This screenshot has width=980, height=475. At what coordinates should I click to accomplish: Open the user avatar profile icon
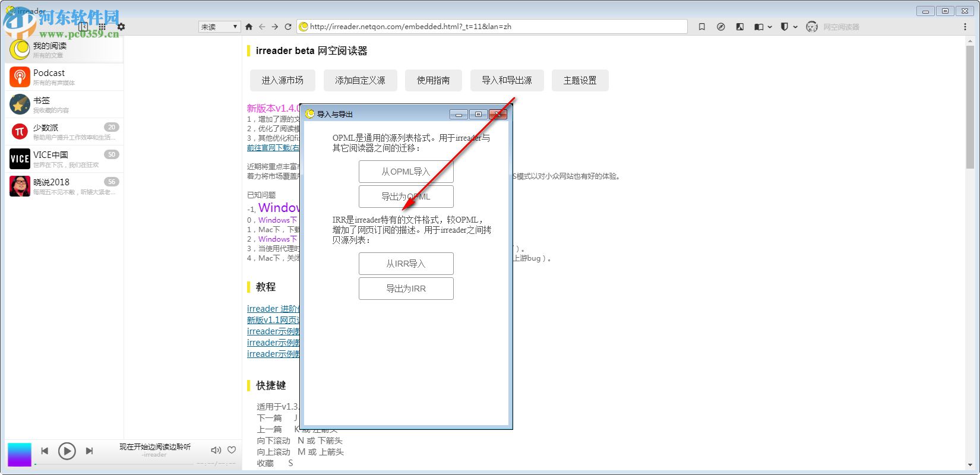click(x=812, y=27)
